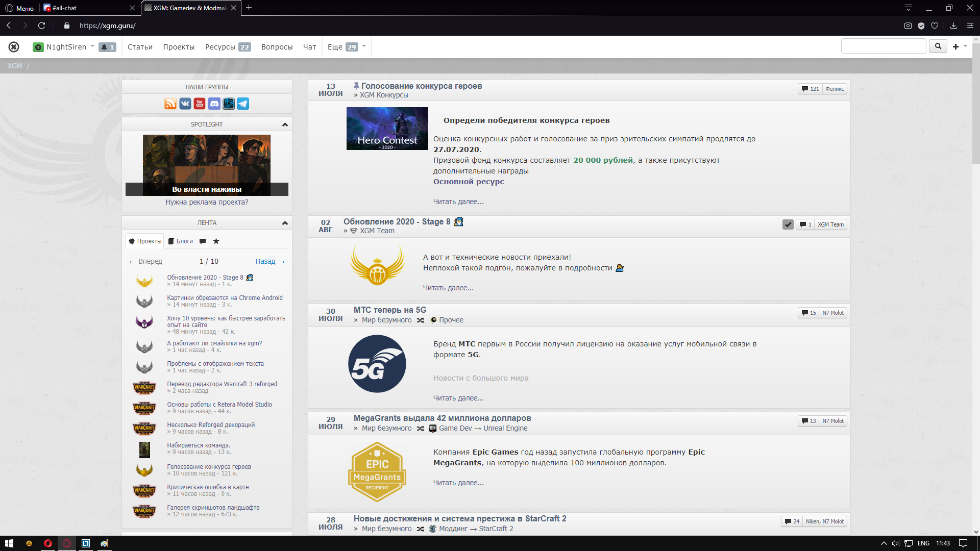
Task: Open the Telegram channel icon
Action: [243, 104]
